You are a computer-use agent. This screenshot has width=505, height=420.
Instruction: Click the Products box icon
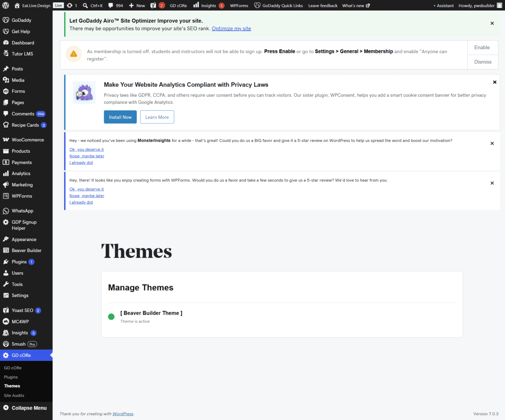point(6,151)
